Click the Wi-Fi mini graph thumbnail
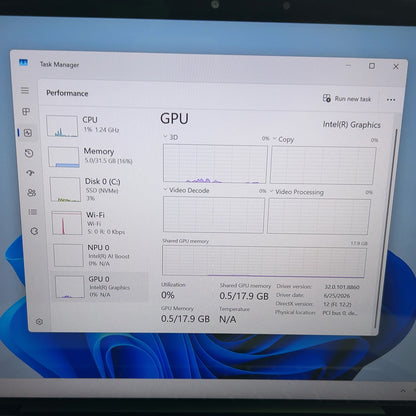The width and height of the screenshot is (416, 416). pyautogui.click(x=67, y=223)
